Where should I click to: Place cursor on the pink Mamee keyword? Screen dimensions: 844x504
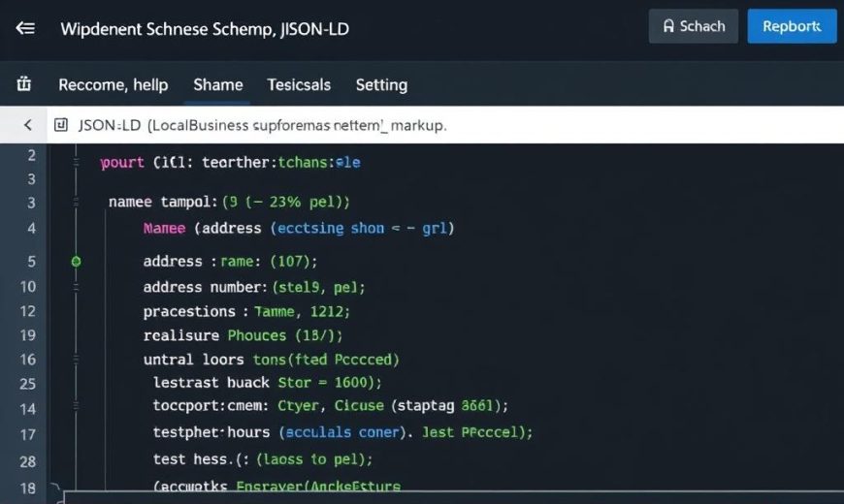pyautogui.click(x=164, y=229)
